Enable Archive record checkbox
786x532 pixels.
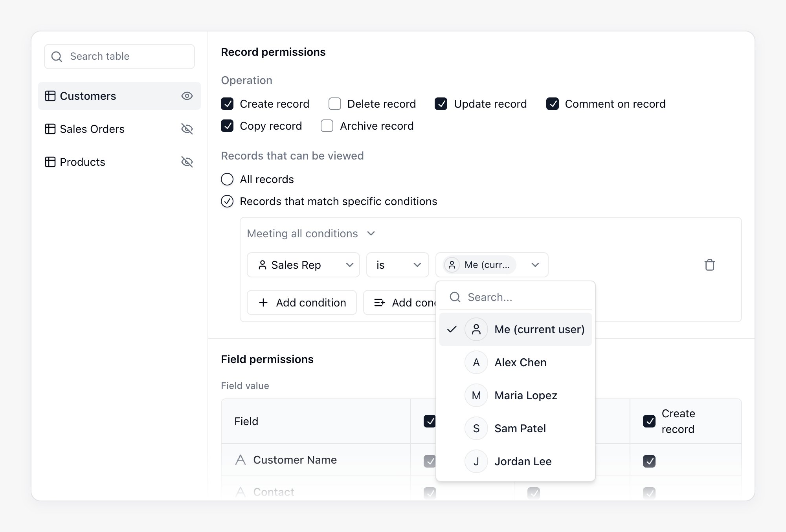point(327,126)
